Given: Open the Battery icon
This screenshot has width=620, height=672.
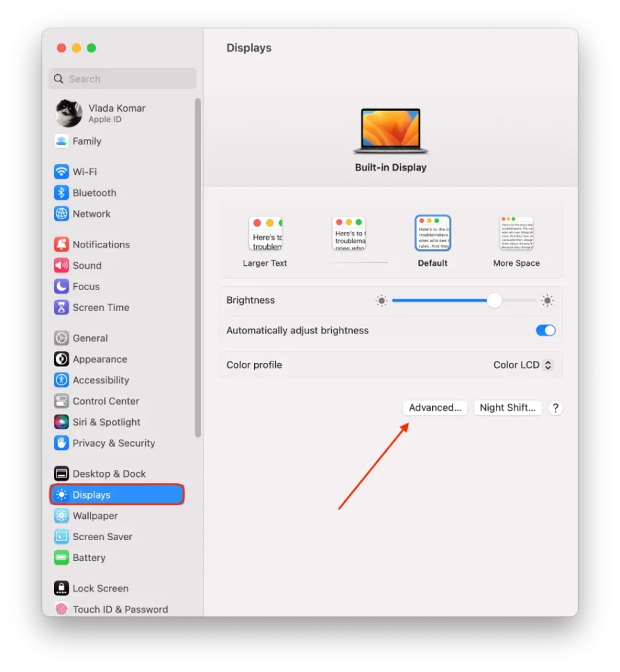Looking at the screenshot, I should coord(61,558).
